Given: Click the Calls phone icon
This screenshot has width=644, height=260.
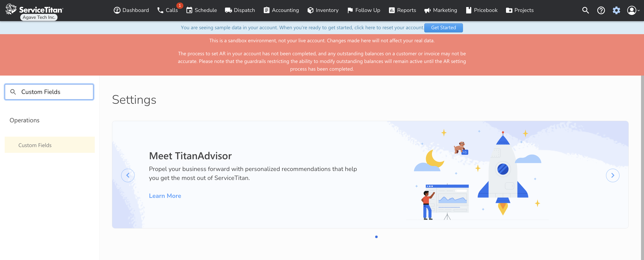Looking at the screenshot, I should (x=160, y=10).
